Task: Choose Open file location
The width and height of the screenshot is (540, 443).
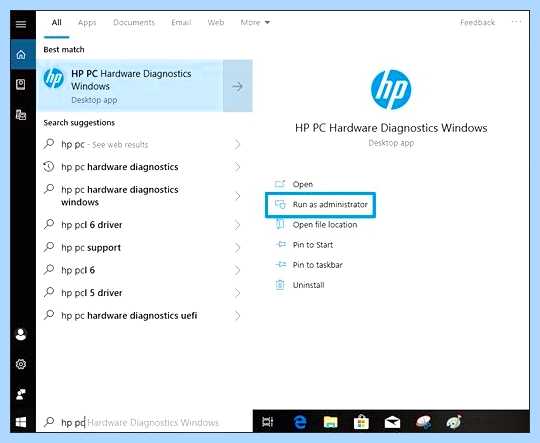Action: pos(316,225)
